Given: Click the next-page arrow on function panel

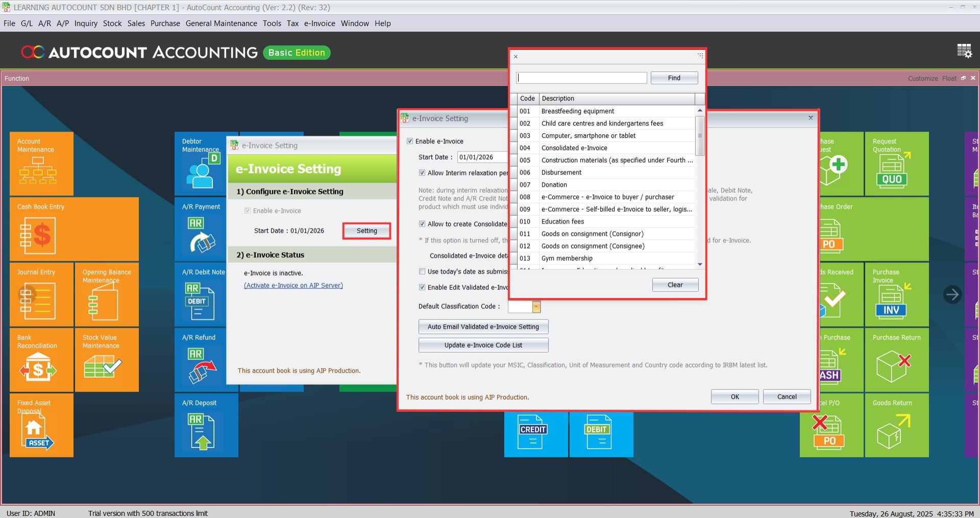Looking at the screenshot, I should click(x=952, y=294).
